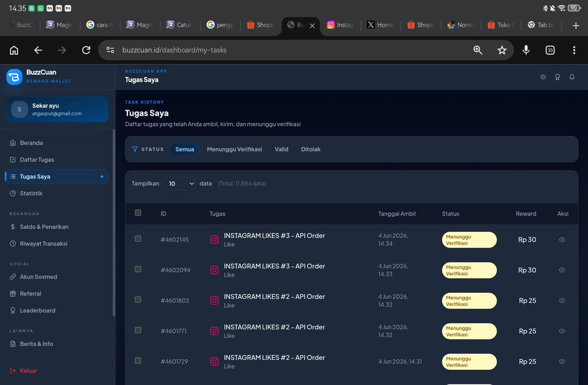Image resolution: width=588 pixels, height=385 pixels.
Task: Tick checkbox for task #4601729
Action: pyautogui.click(x=138, y=360)
